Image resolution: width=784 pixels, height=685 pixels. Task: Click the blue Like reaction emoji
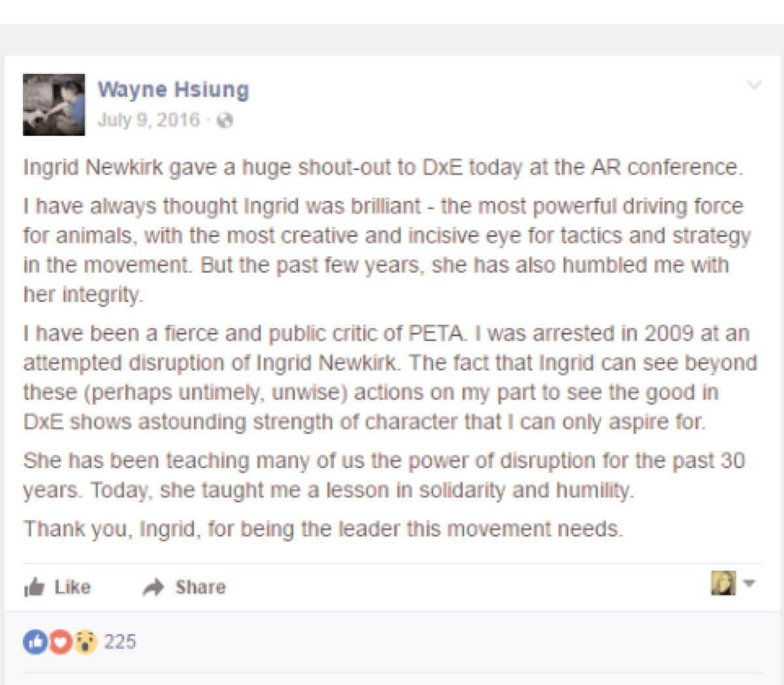(34, 642)
